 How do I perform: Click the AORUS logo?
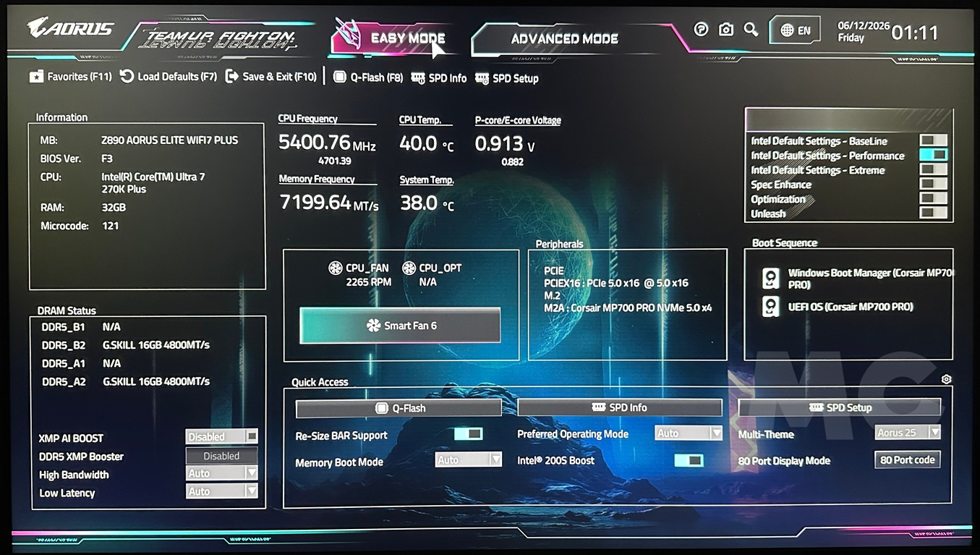[x=70, y=28]
